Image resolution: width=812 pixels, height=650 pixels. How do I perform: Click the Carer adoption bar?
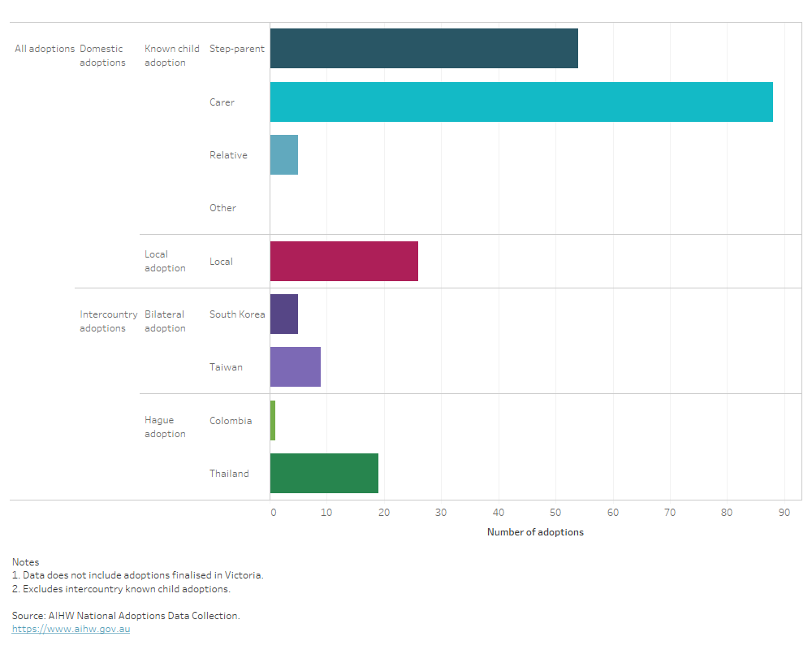tap(520, 102)
